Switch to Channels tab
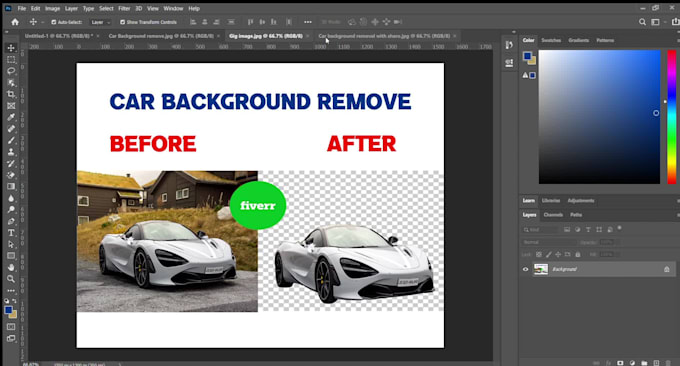The width and height of the screenshot is (680, 366). pos(553,215)
